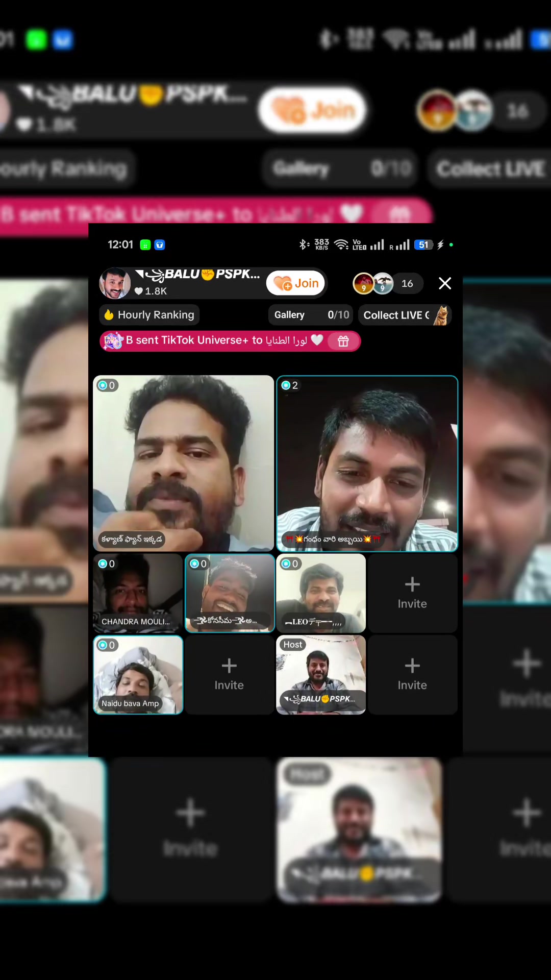Tap the gift box icon in pink banner
Image resolution: width=551 pixels, height=980 pixels.
343,341
